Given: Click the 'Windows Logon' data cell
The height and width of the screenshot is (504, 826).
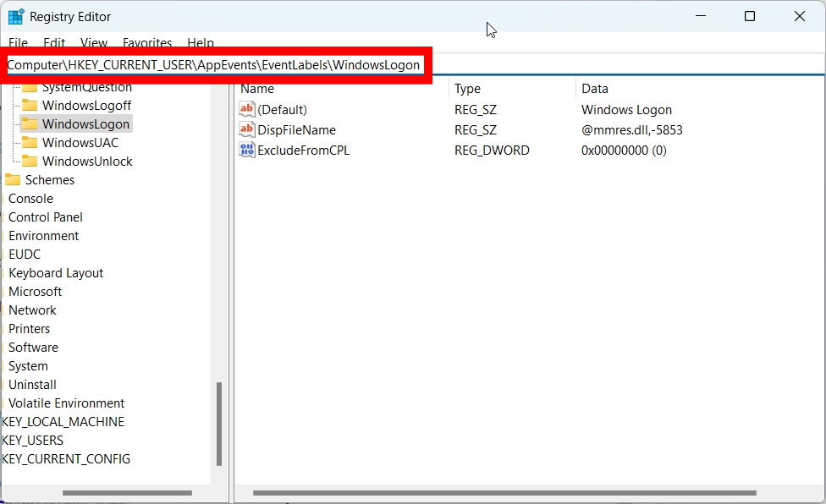Looking at the screenshot, I should click(627, 109).
